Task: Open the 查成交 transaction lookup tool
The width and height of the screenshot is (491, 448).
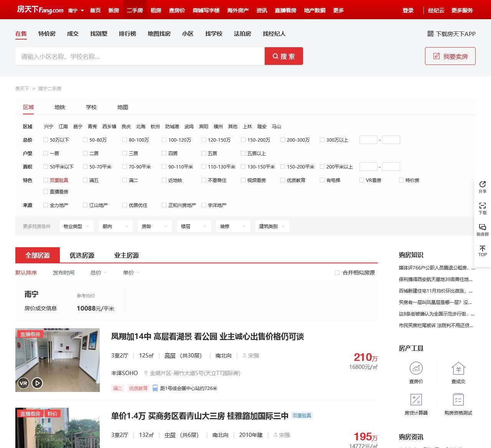Action: (x=458, y=369)
